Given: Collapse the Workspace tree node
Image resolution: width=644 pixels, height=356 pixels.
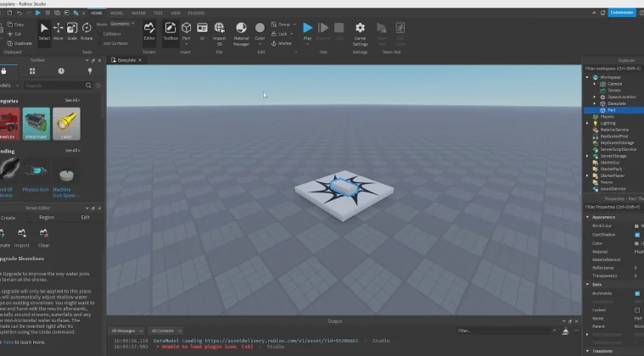Looking at the screenshot, I should click(x=587, y=77).
